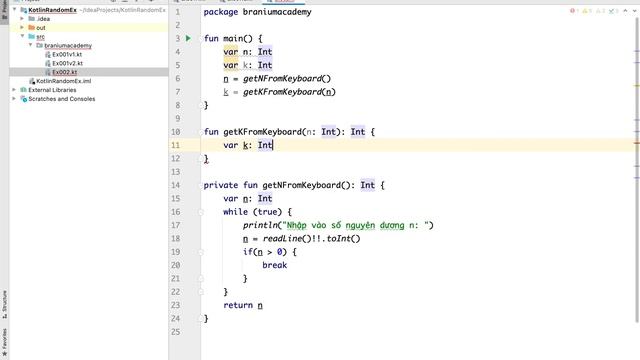Viewport: 640px width, 360px height.
Task: Click fold end marker at line 8
Action: click(x=201, y=105)
